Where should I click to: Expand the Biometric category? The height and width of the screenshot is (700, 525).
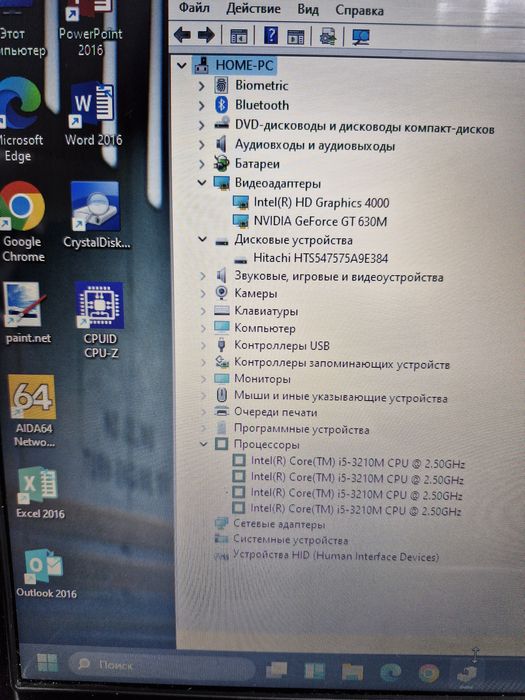(201, 86)
